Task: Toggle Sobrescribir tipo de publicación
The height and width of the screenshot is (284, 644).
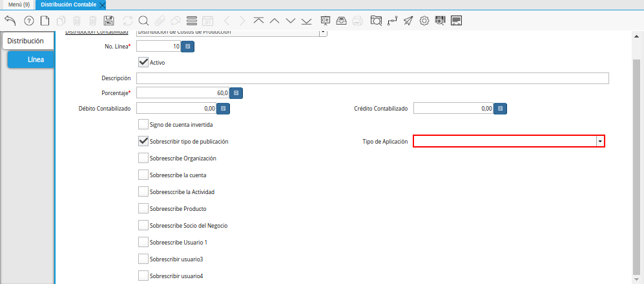Action: click(x=143, y=141)
